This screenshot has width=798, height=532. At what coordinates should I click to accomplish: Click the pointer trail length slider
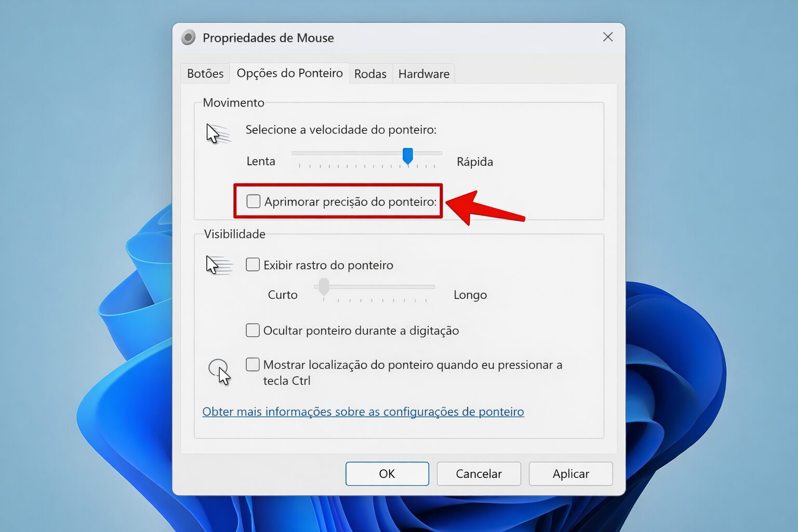click(x=374, y=287)
